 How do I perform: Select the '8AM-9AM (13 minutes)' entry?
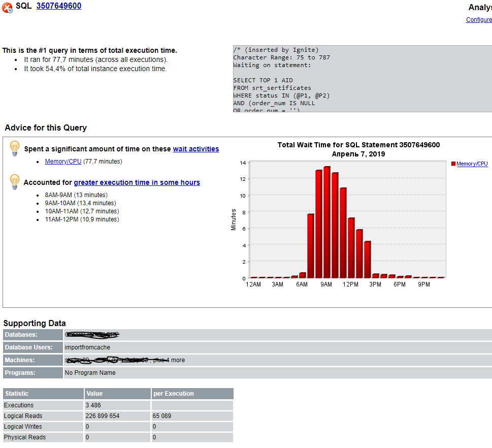click(x=76, y=195)
